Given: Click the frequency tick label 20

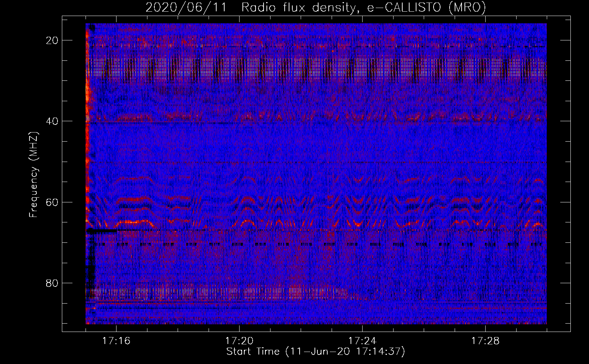Looking at the screenshot, I should pyautogui.click(x=52, y=40).
